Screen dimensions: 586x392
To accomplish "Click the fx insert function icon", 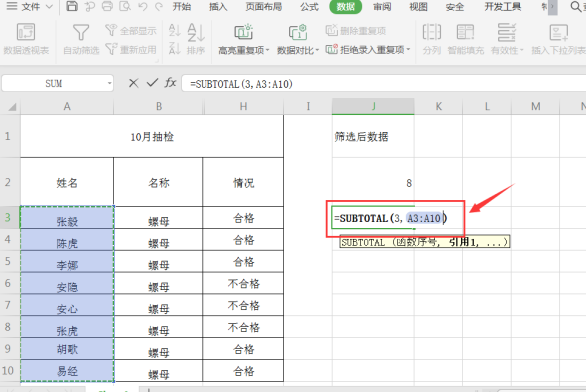I will point(170,83).
